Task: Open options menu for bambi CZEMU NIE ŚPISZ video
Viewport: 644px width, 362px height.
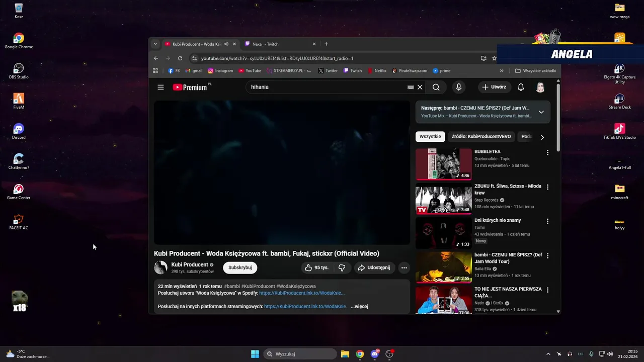Action: click(x=547, y=255)
